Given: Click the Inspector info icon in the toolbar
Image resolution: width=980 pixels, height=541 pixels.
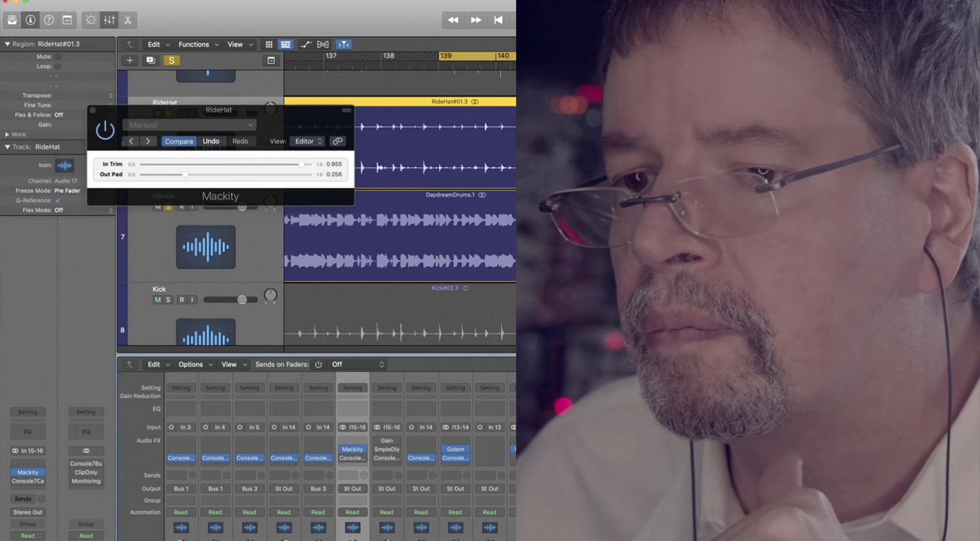Looking at the screenshot, I should click(x=30, y=20).
